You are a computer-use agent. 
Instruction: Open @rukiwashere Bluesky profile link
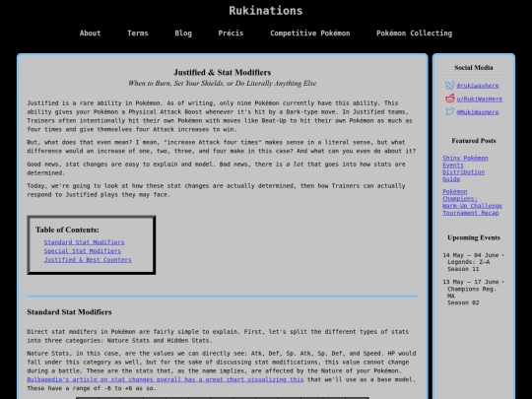478,86
